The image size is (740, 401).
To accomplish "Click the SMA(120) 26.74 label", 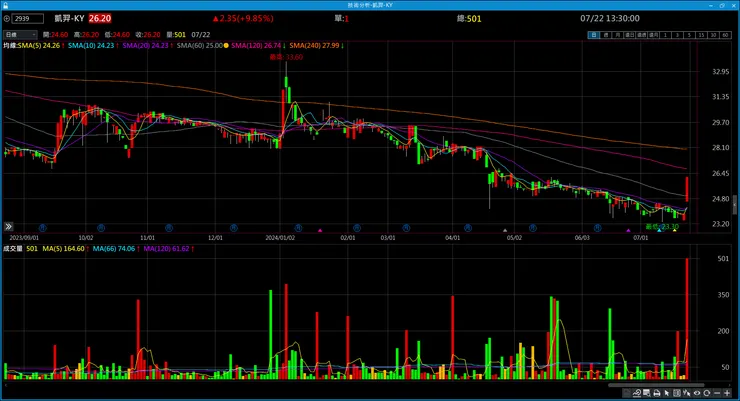I will [256, 46].
